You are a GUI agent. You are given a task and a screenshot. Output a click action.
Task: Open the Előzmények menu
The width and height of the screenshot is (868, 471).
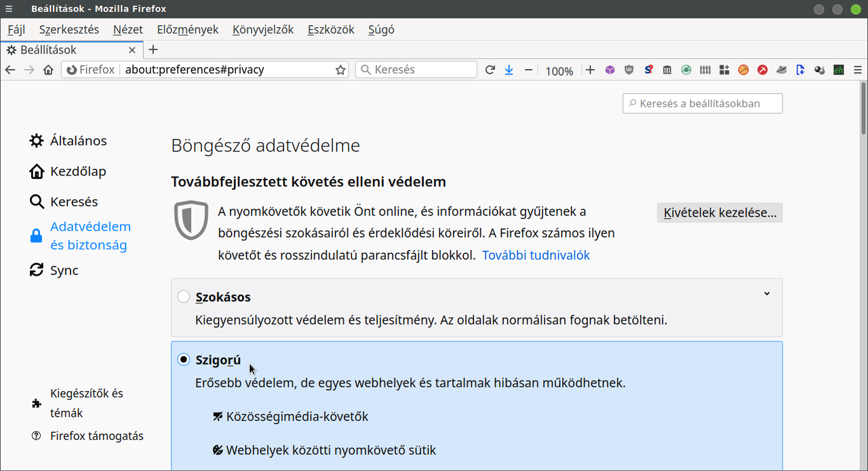(188, 30)
